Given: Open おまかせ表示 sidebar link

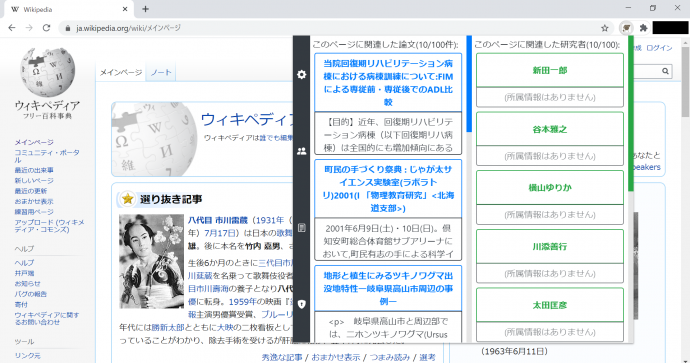Looking at the screenshot, I should click(34, 202).
